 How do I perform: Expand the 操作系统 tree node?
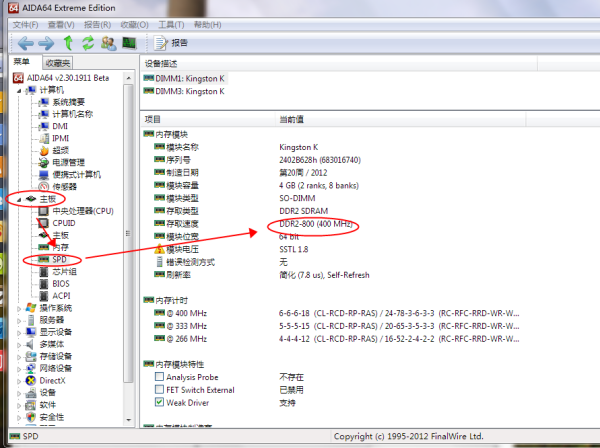tap(19, 308)
